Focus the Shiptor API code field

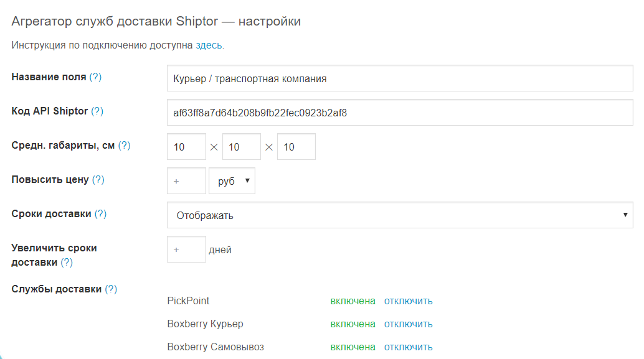(x=400, y=113)
